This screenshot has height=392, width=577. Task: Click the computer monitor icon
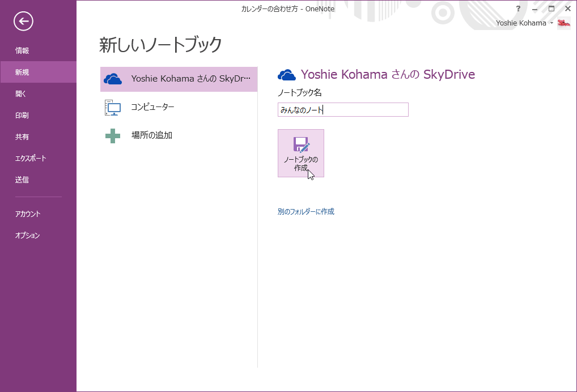click(x=113, y=108)
